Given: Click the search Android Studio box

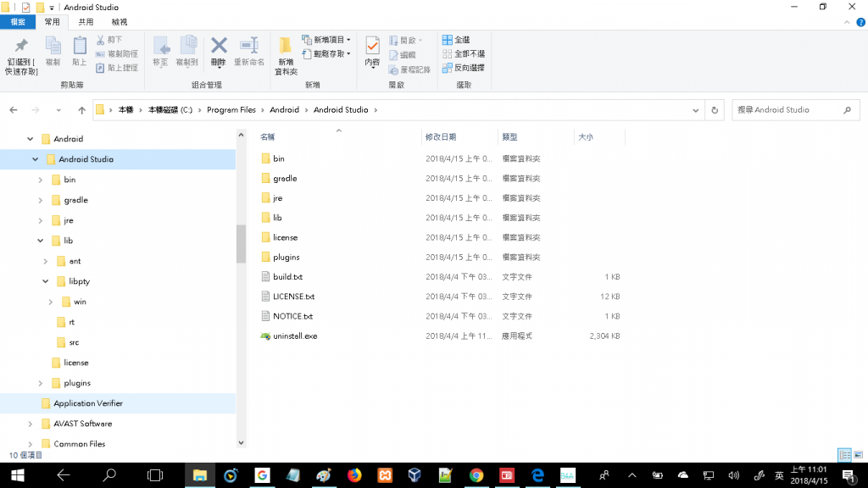Looking at the screenshot, I should pos(795,110).
